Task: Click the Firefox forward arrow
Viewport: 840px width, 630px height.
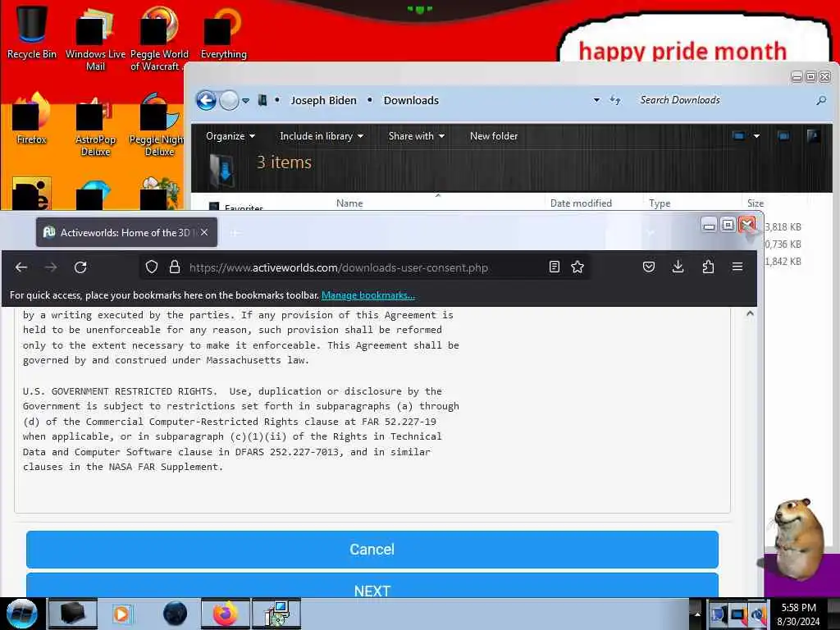Action: (51, 267)
